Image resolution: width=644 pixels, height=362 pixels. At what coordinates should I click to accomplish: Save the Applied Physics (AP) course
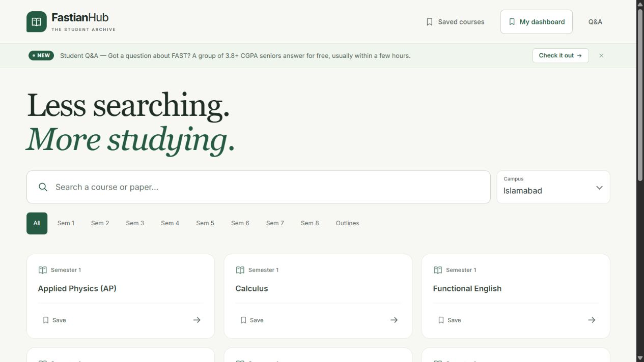point(54,320)
